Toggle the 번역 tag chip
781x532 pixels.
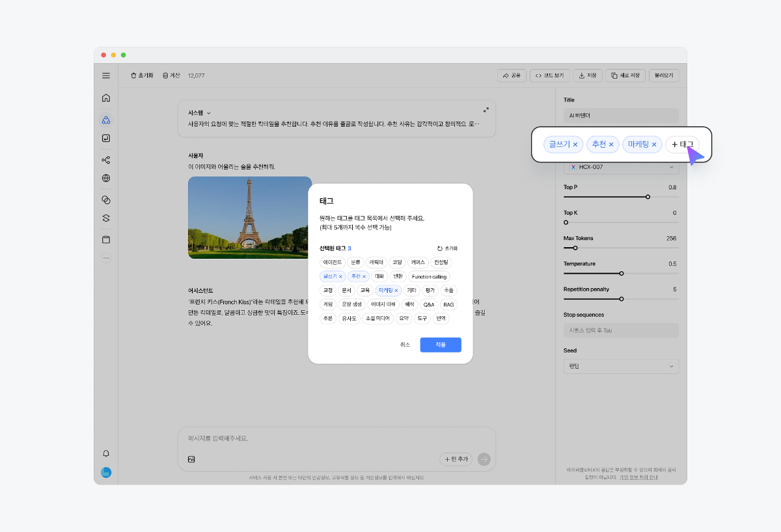pos(441,319)
